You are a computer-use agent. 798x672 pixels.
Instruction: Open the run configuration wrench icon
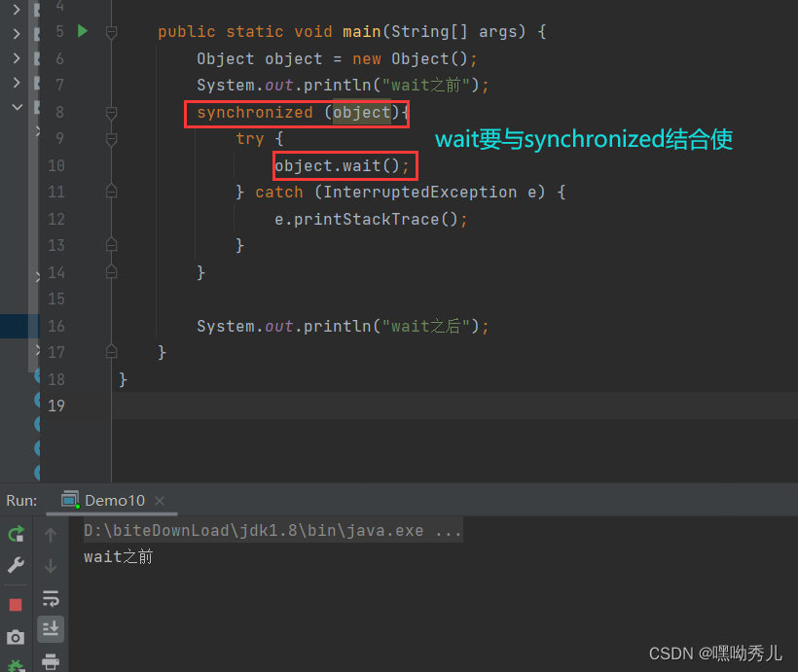(15, 565)
